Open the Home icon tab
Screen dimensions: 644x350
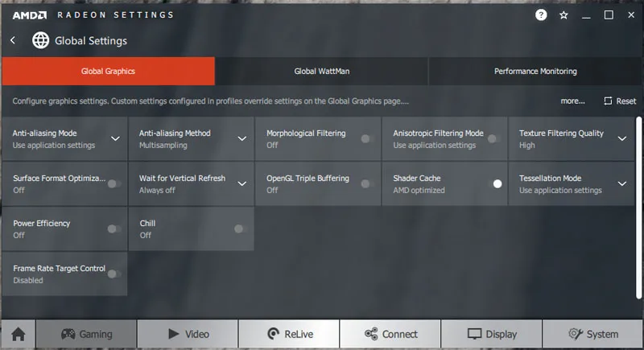pos(18,334)
